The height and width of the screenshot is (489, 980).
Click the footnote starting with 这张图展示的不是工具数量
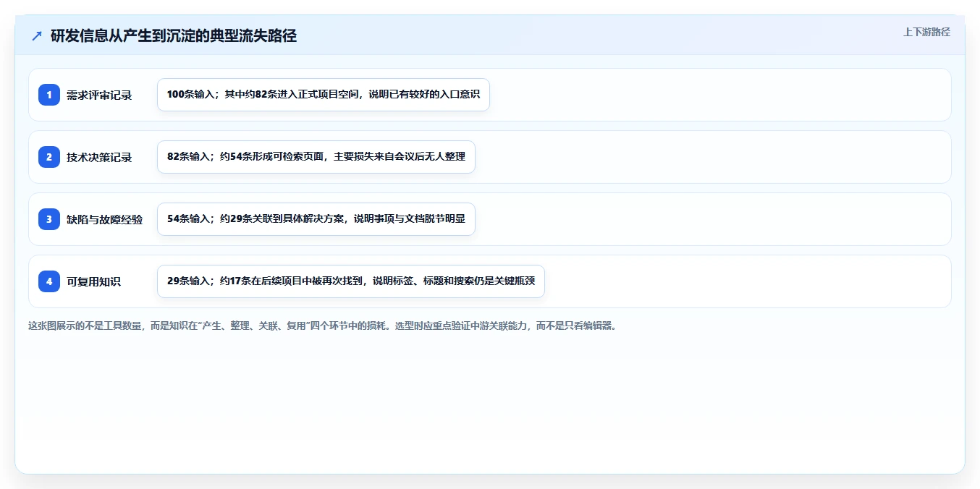(x=322, y=326)
